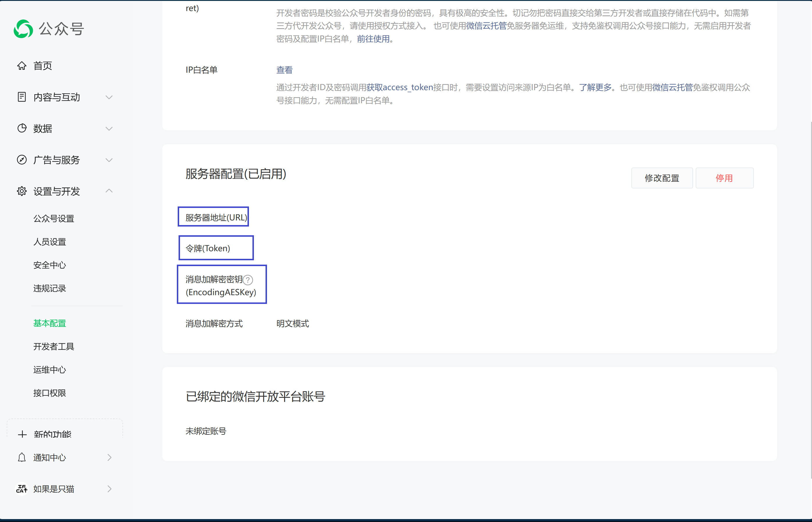Click the 内容与互动 document icon
The height and width of the screenshot is (522, 812).
pos(22,97)
